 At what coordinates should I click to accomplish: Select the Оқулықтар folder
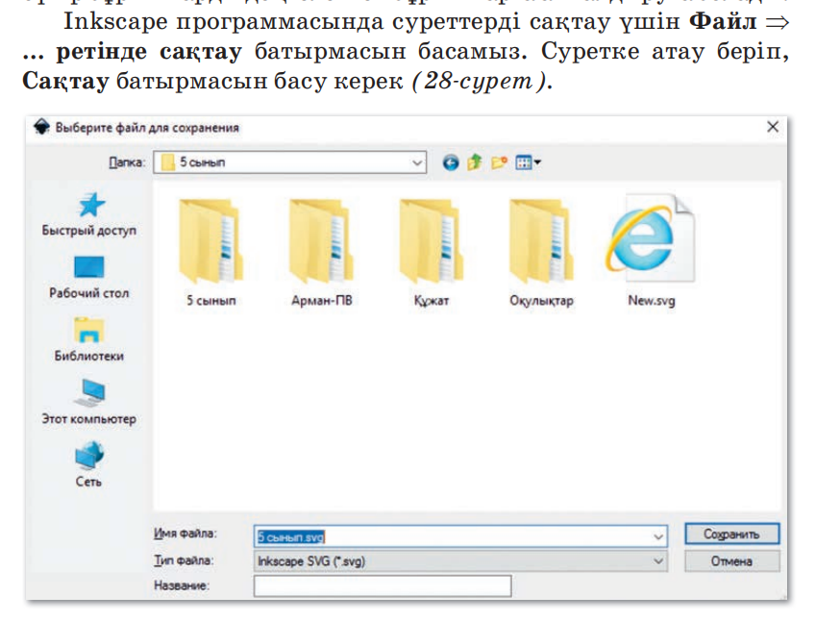(x=542, y=253)
